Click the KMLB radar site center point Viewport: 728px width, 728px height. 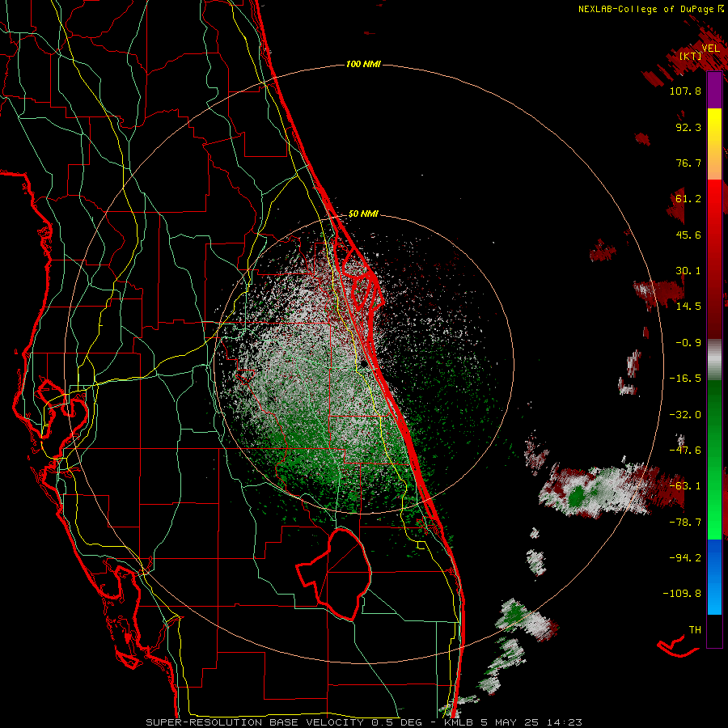click(x=363, y=362)
